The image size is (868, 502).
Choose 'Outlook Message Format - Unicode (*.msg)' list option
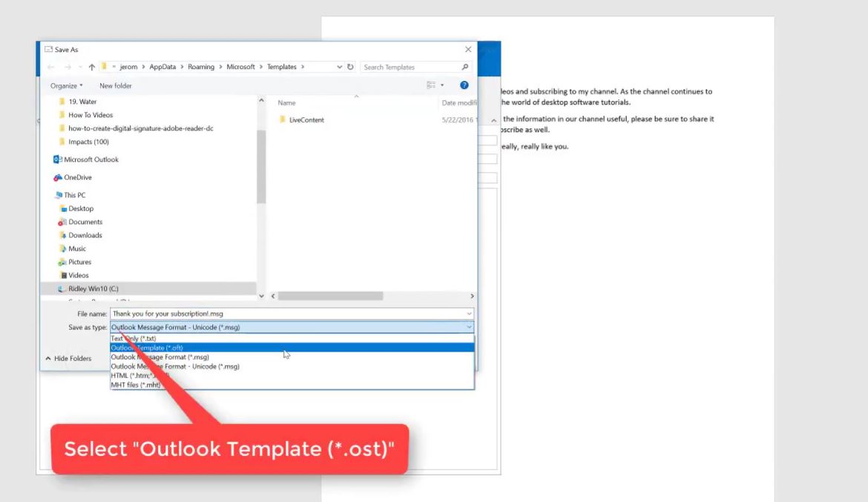(292, 366)
